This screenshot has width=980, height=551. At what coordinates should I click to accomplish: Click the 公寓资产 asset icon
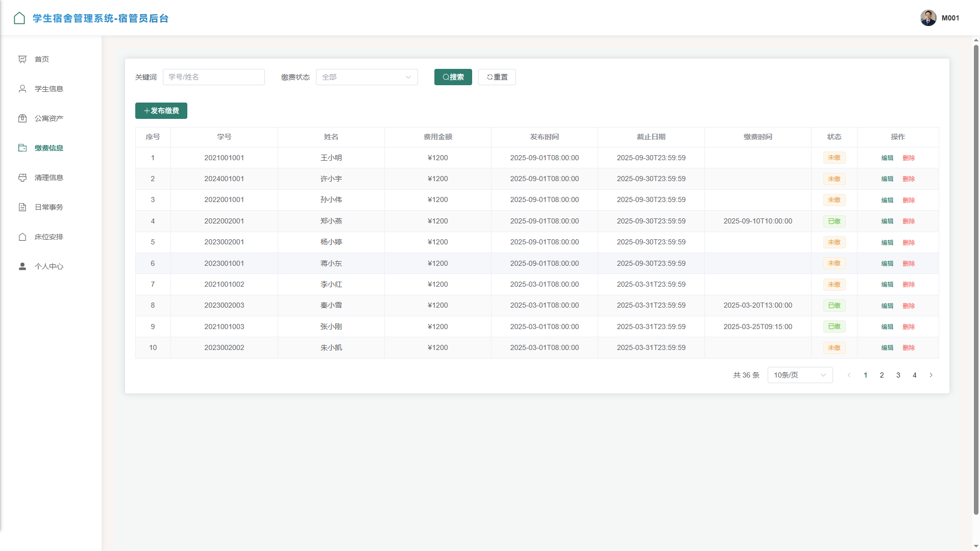(x=22, y=118)
